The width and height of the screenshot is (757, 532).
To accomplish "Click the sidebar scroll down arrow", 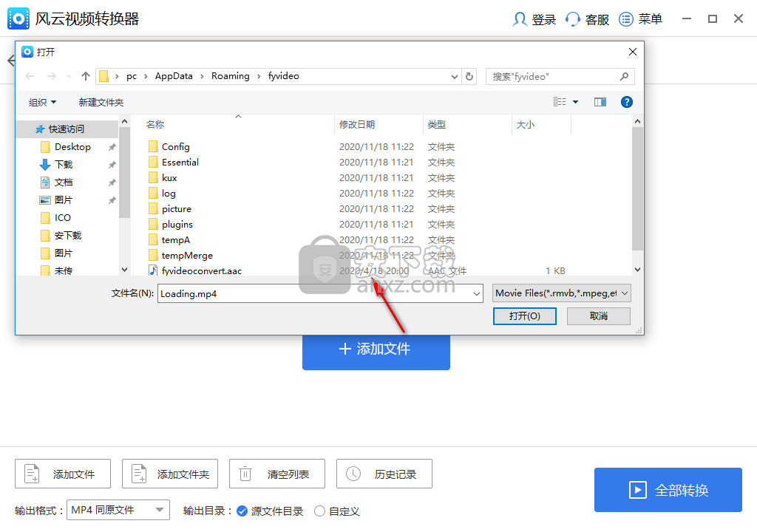I will (124, 270).
